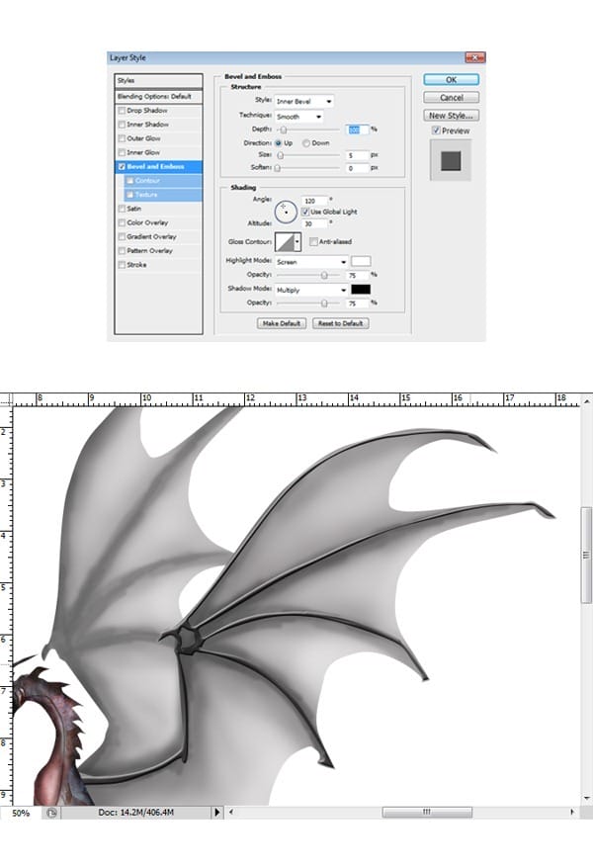Click the New Style... button
The image size is (593, 868).
pyautogui.click(x=451, y=116)
